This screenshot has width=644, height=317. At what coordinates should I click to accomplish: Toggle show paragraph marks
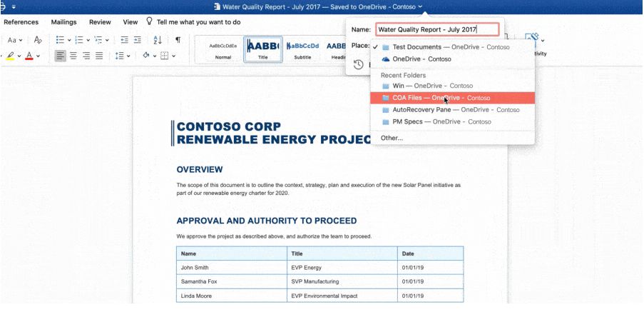point(178,39)
